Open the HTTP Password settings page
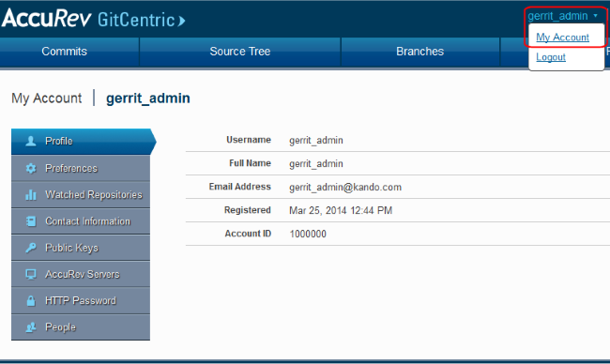Viewport: 610px width, 364px height. [x=81, y=300]
